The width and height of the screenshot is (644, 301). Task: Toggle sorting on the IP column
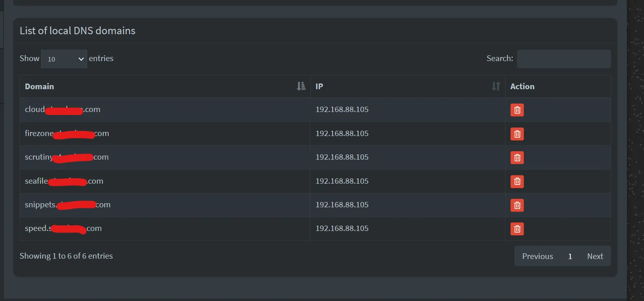pyautogui.click(x=495, y=86)
